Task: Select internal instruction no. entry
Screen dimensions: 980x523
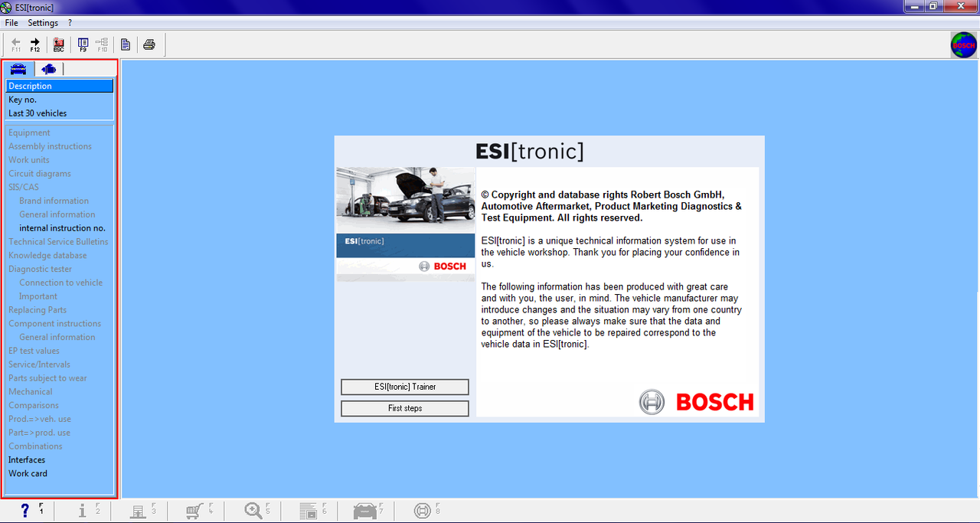Action: 62,228
